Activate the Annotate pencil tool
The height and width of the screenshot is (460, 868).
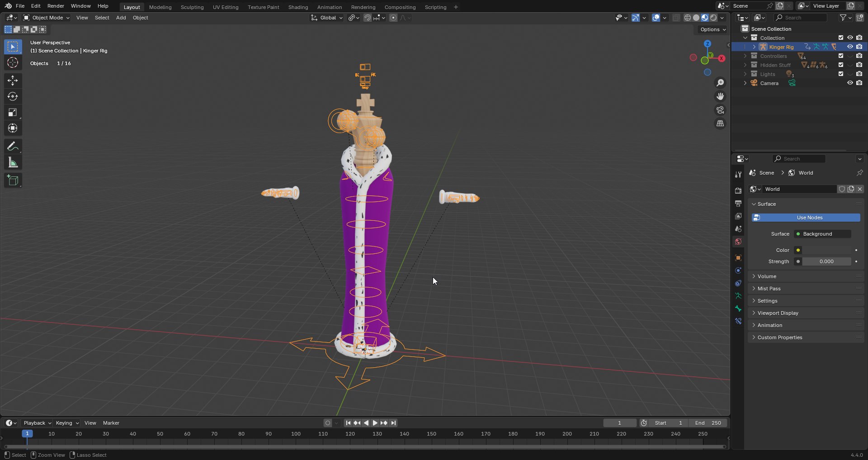13,146
